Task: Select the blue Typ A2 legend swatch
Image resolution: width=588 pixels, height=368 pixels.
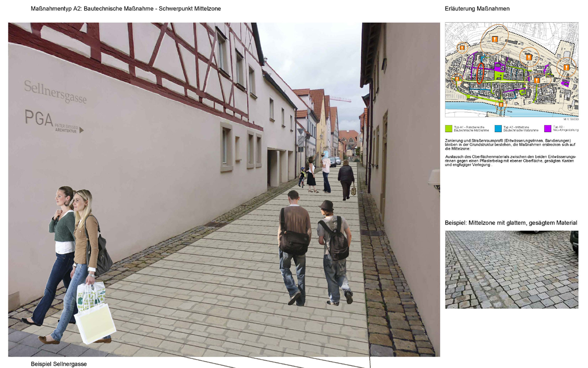Action: point(498,129)
